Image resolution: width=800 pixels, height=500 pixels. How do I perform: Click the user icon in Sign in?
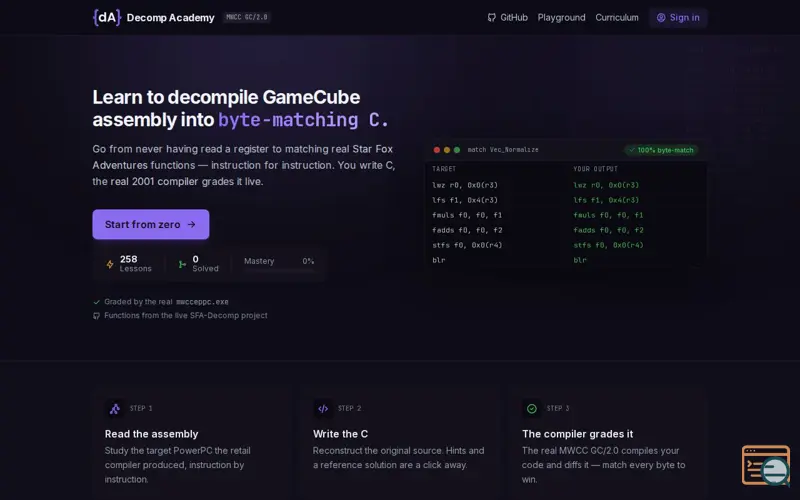pos(661,18)
